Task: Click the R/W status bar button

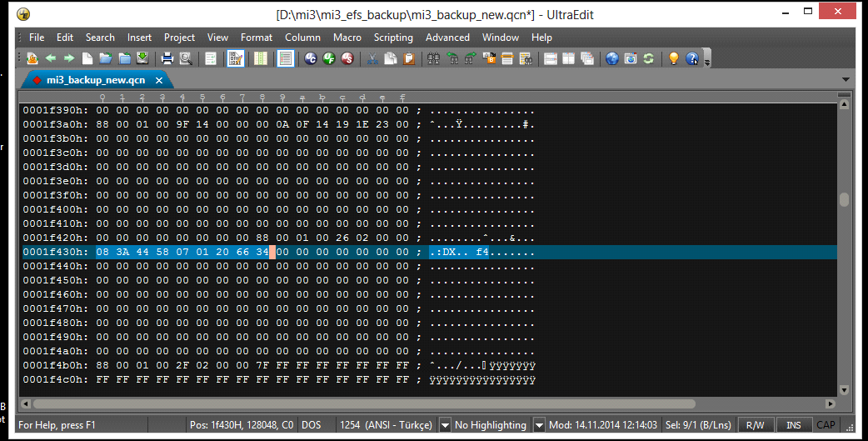Action: pos(755,425)
